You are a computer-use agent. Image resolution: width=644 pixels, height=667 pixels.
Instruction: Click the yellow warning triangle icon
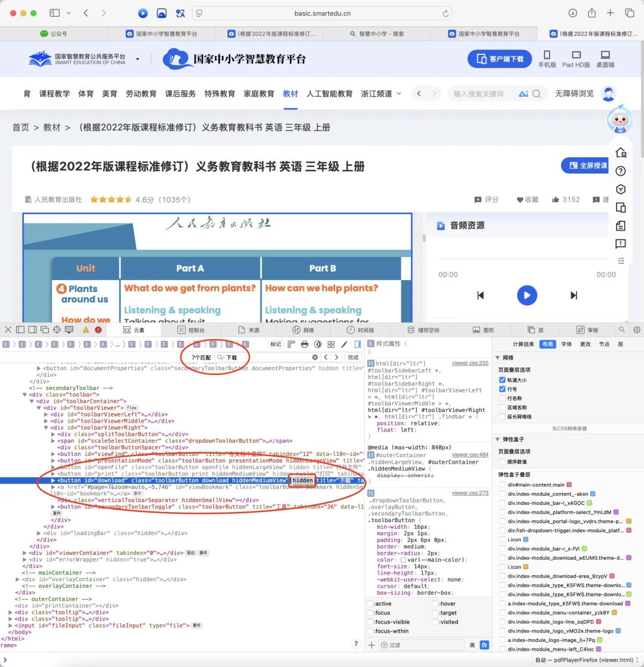click(86, 330)
